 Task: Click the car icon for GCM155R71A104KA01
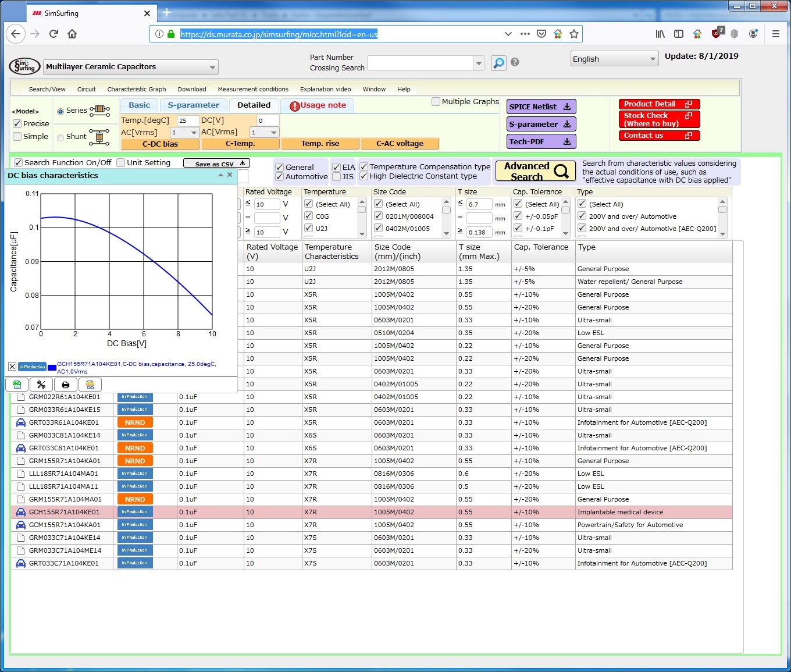pyautogui.click(x=21, y=525)
